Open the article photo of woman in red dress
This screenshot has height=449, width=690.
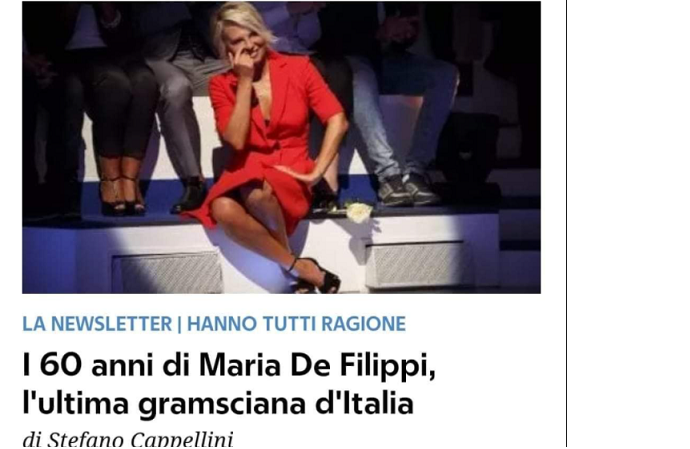coord(281,147)
